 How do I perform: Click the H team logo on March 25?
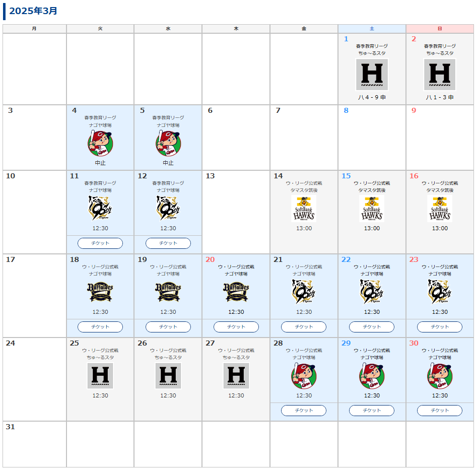coord(100,376)
